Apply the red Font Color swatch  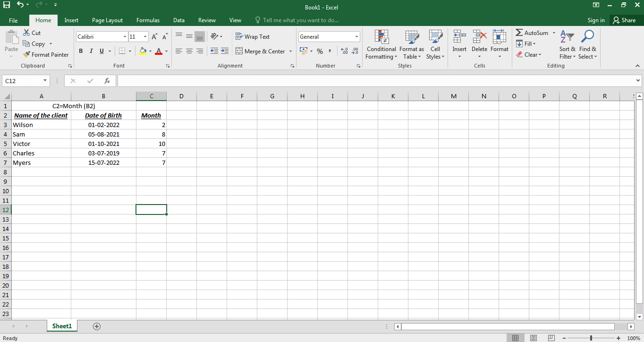tap(159, 51)
